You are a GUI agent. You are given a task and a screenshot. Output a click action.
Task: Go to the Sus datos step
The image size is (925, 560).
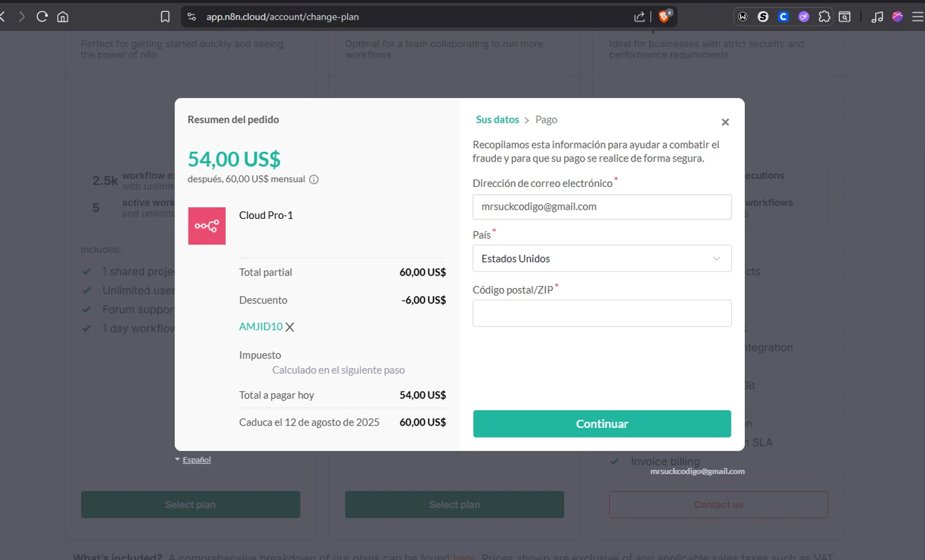tap(497, 120)
